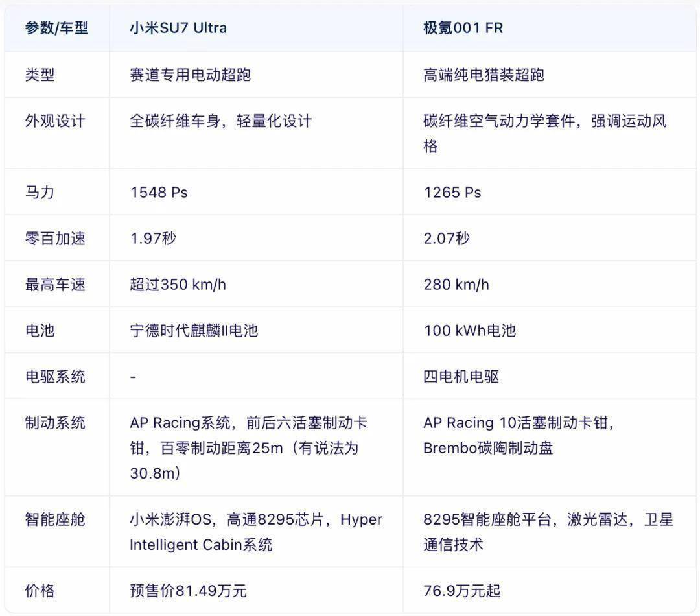The width and height of the screenshot is (700, 616).
Task: Click the 1.97秒 acceleration value
Action: (x=153, y=239)
